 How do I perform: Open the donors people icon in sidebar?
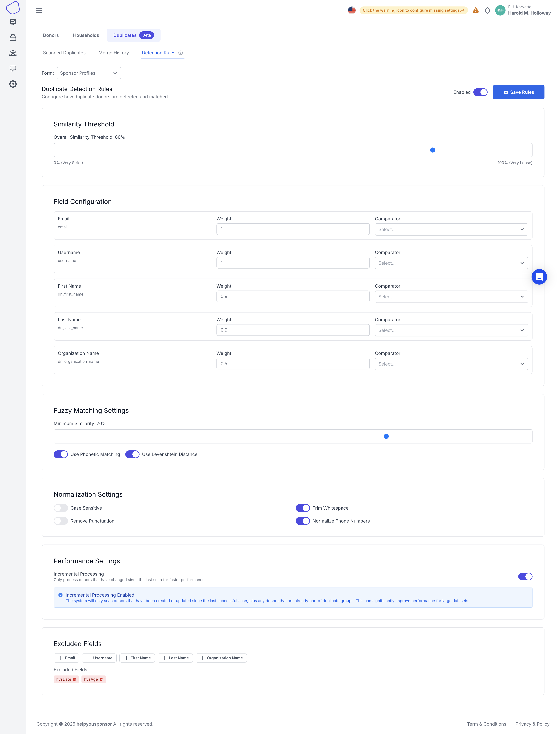(x=13, y=53)
